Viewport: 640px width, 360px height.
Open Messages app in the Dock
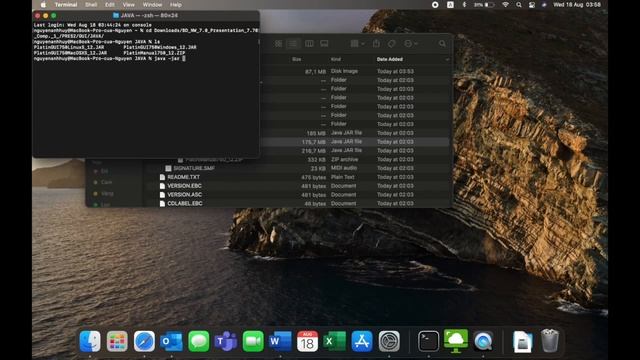coord(199,341)
